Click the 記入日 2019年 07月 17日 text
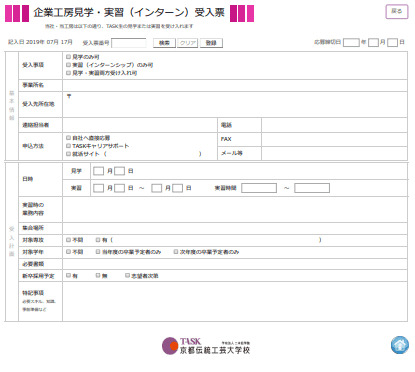 pyautogui.click(x=40, y=42)
